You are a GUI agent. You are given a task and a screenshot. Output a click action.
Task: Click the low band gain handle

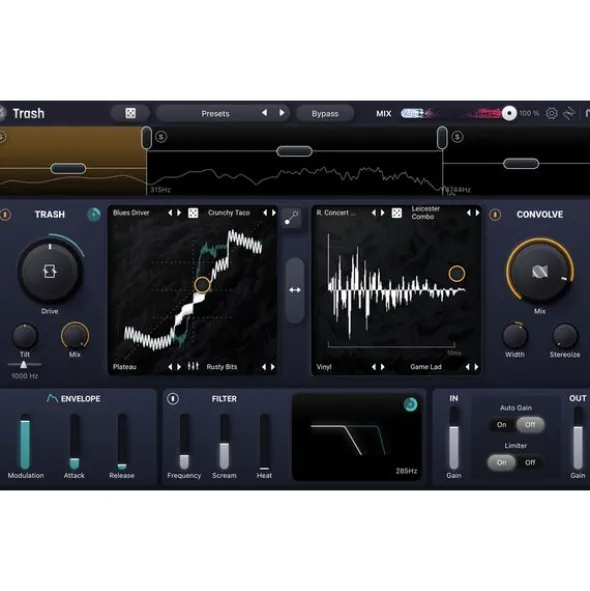click(68, 168)
